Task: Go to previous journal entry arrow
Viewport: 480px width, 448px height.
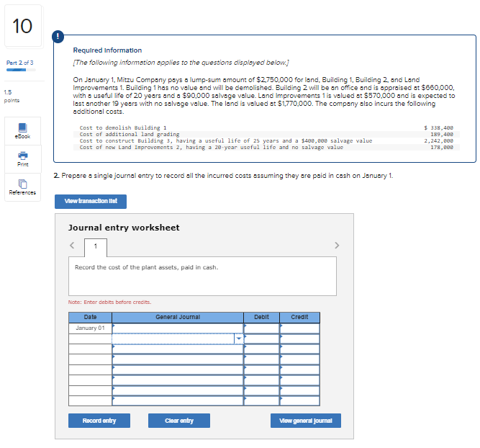Action: coord(72,246)
